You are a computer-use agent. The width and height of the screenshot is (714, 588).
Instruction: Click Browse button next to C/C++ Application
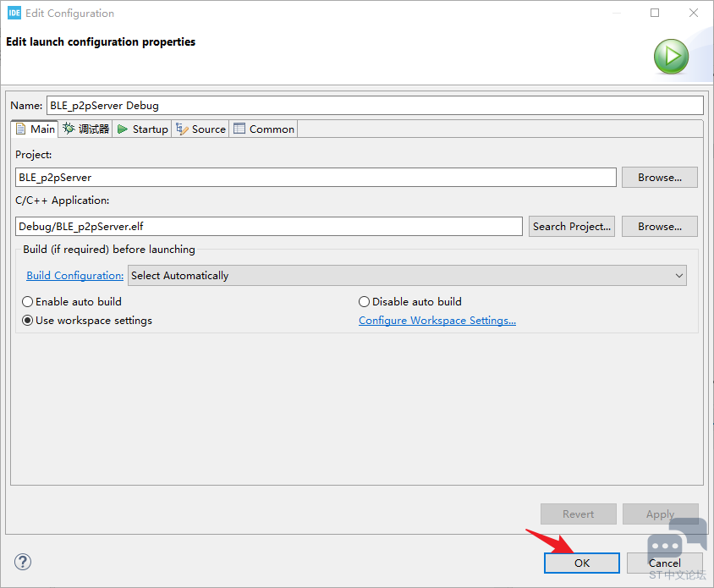coord(659,227)
